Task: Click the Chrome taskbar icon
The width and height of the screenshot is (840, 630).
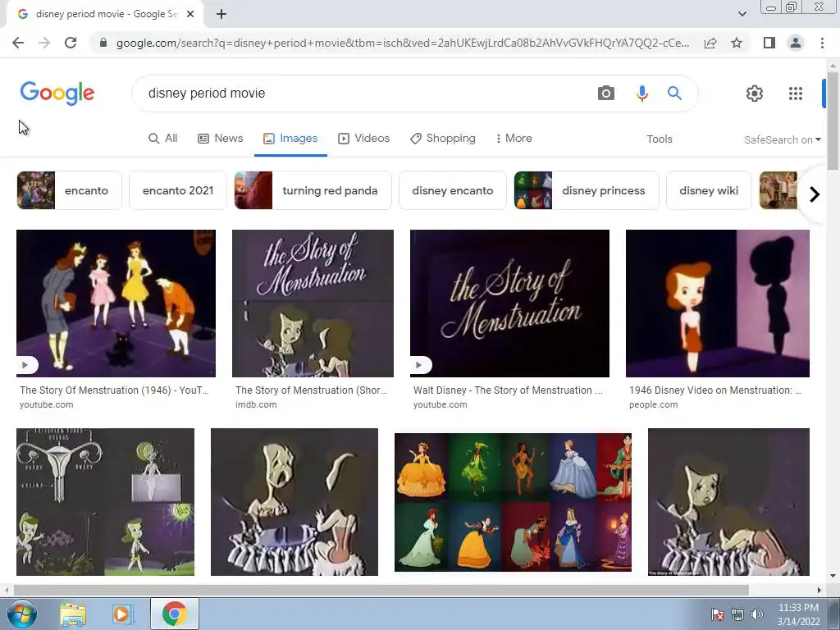Action: pyautogui.click(x=174, y=614)
